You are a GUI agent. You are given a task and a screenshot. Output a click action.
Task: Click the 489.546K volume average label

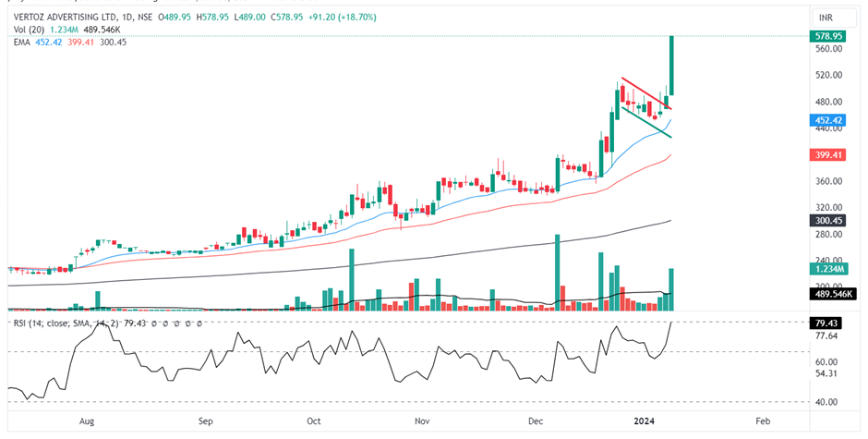[x=830, y=294]
